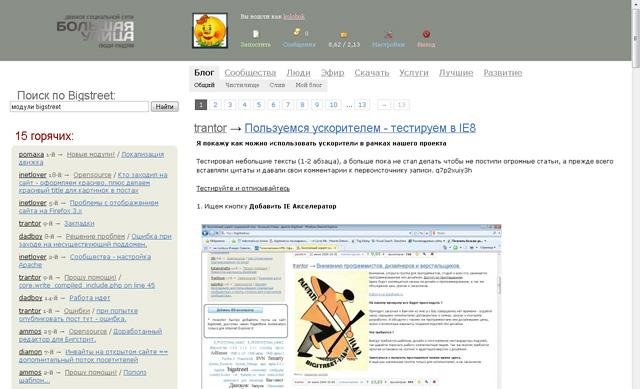Screen dimensions: 640x389
Task: Switch to the Лучшие tab
Action: pos(456,73)
